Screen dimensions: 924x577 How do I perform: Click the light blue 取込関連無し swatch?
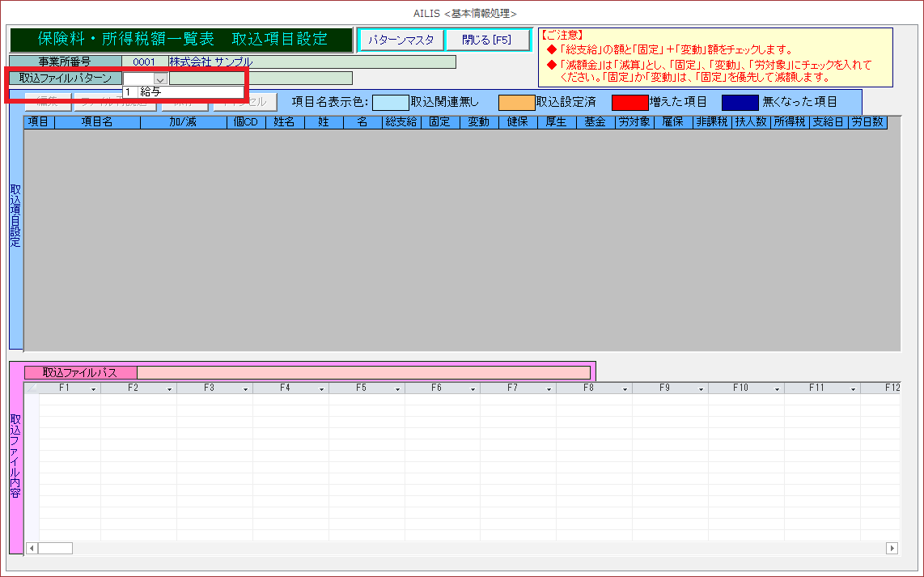(x=390, y=102)
